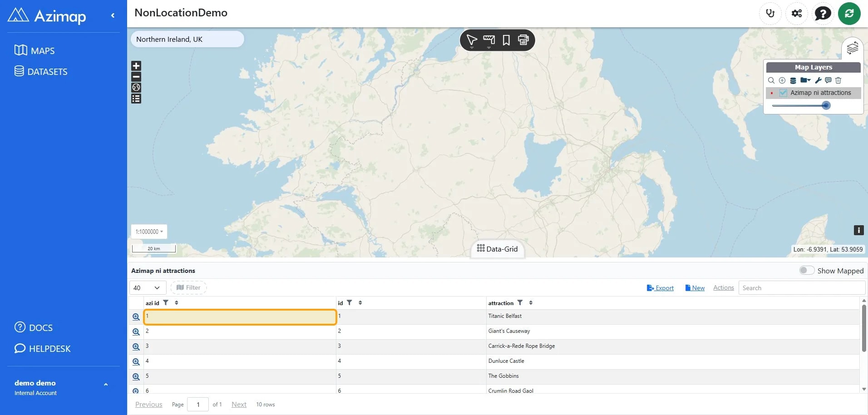This screenshot has width=868, height=415.
Task: Zoom in on the map with plus button
Action: 136,66
